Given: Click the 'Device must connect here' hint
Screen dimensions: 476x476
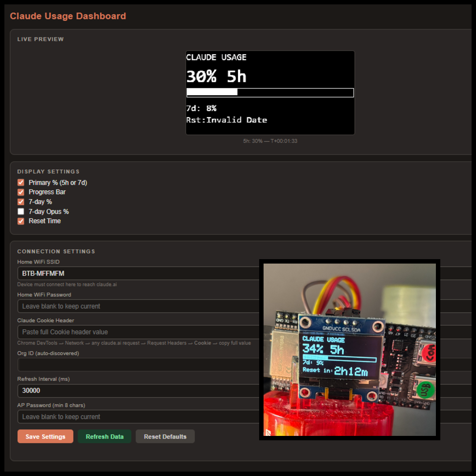Looking at the screenshot, I should (67, 284).
